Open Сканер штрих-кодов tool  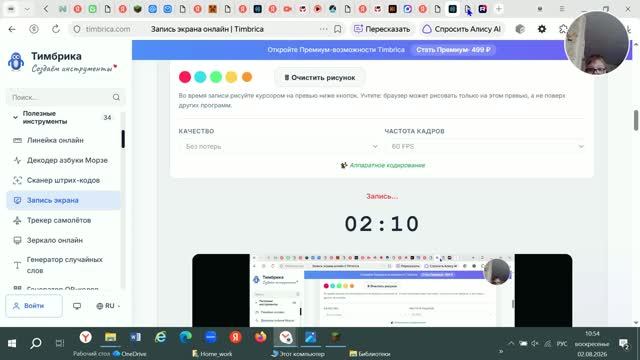tap(64, 180)
